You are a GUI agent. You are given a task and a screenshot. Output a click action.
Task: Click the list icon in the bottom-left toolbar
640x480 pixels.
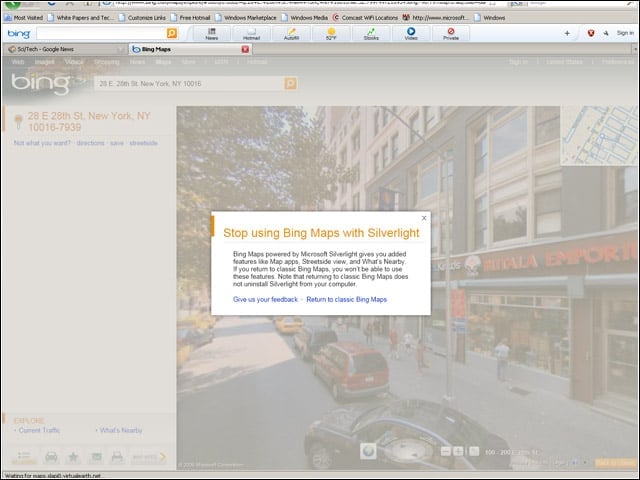24,456
